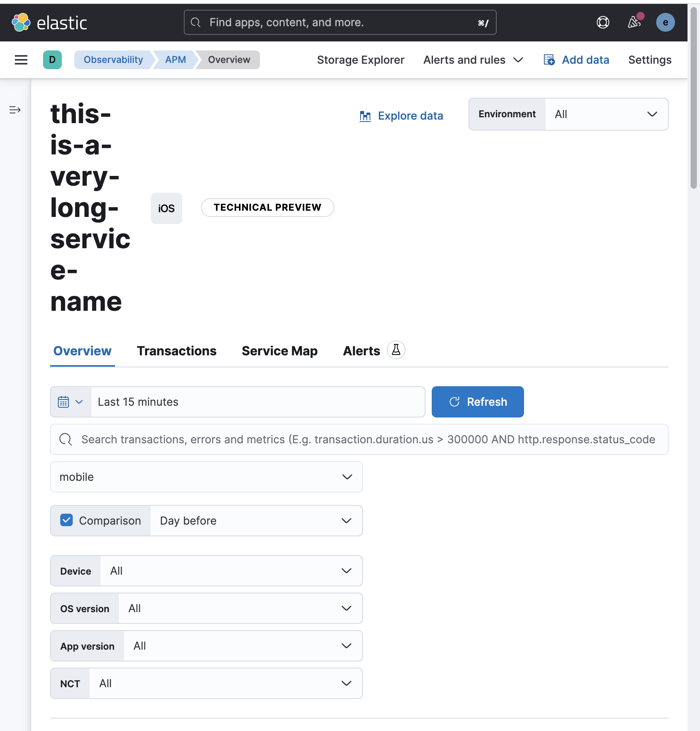Viewport: 700px width, 731px height.
Task: Focus the Find apps, content search field
Action: point(340,22)
